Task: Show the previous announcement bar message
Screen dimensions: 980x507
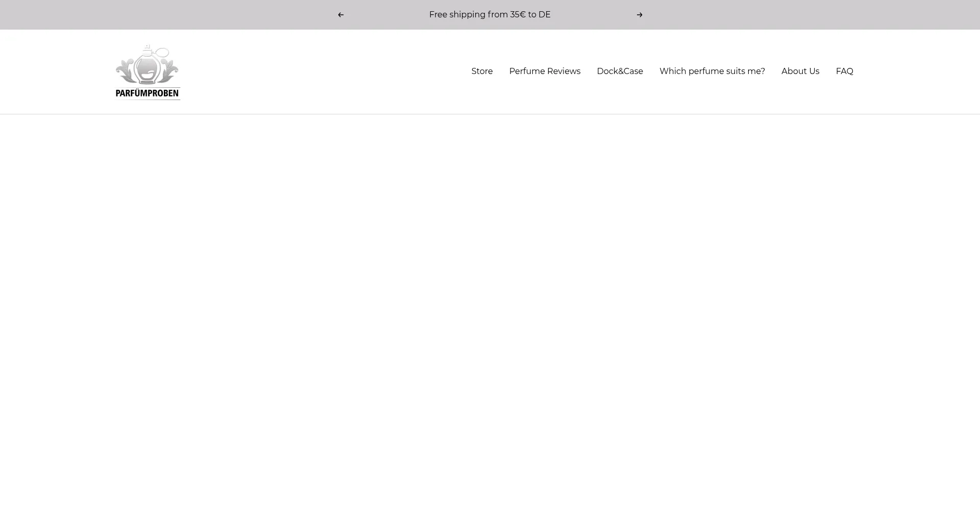Action: (340, 15)
